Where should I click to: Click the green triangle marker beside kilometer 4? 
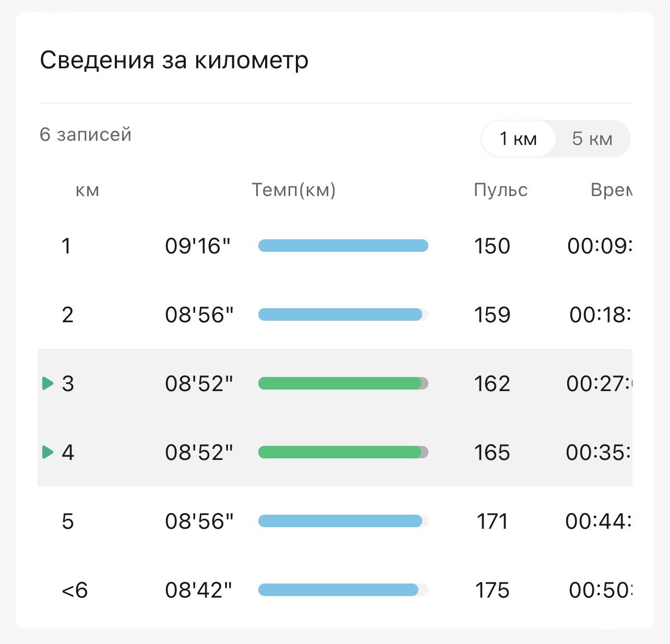coord(48,452)
